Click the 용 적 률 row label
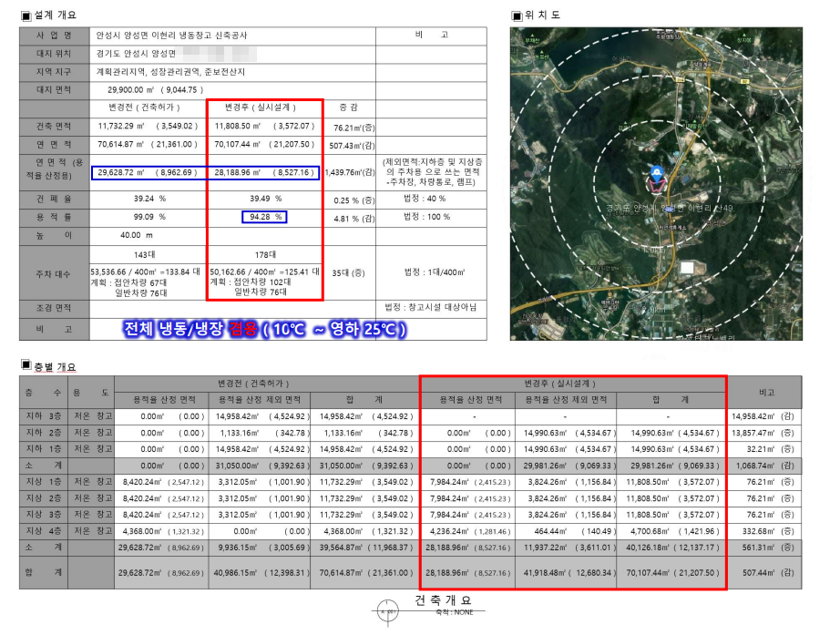840x635 pixels. [x=54, y=218]
